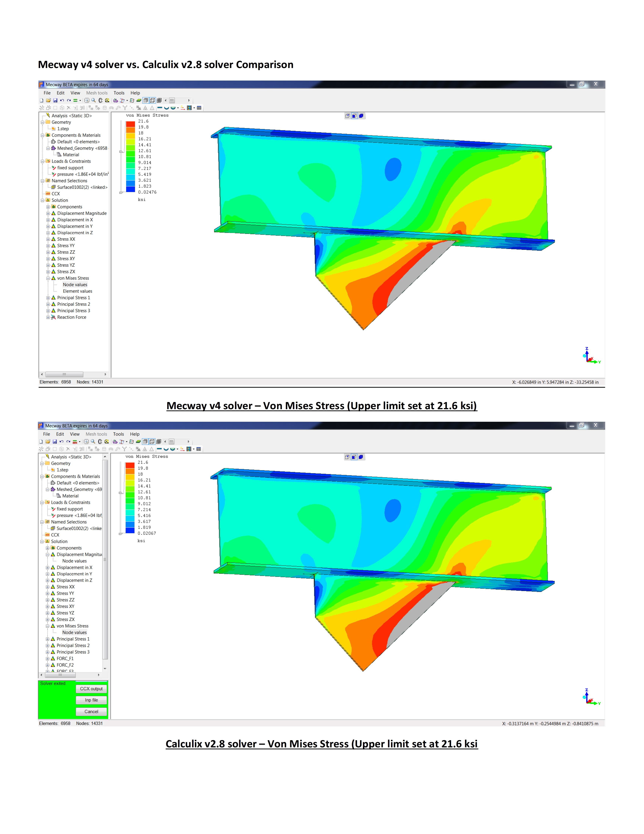The width and height of the screenshot is (644, 834).
Task: Click Open file icon in upper window toolbar
Action: [x=48, y=100]
